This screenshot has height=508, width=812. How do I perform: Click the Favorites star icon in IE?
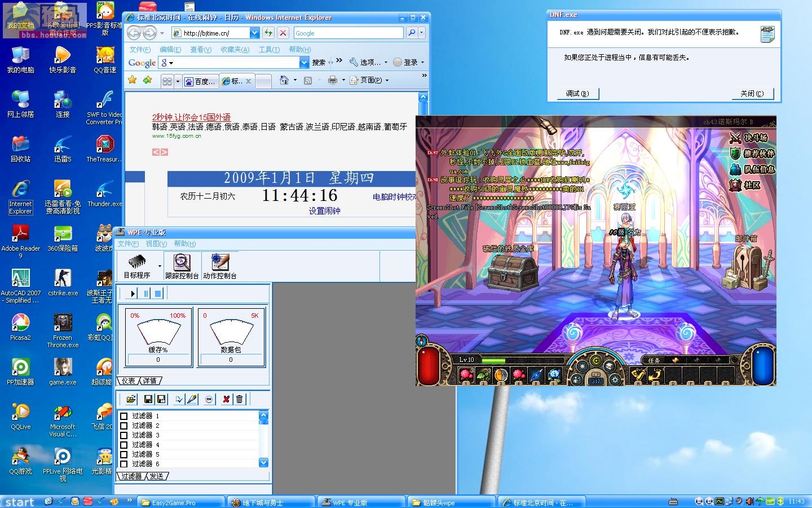[x=133, y=80]
